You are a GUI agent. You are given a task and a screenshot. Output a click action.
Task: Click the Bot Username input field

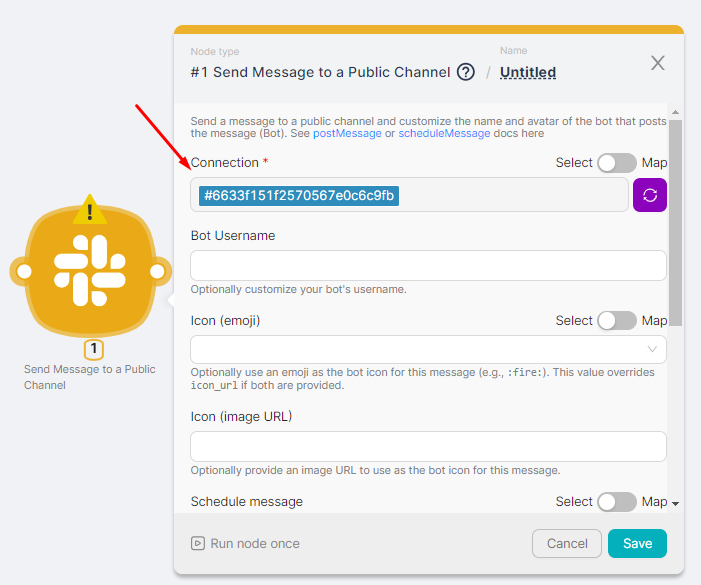click(x=428, y=265)
